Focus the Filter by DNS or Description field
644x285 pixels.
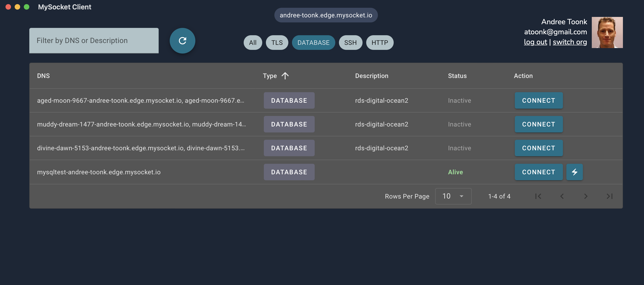(94, 40)
